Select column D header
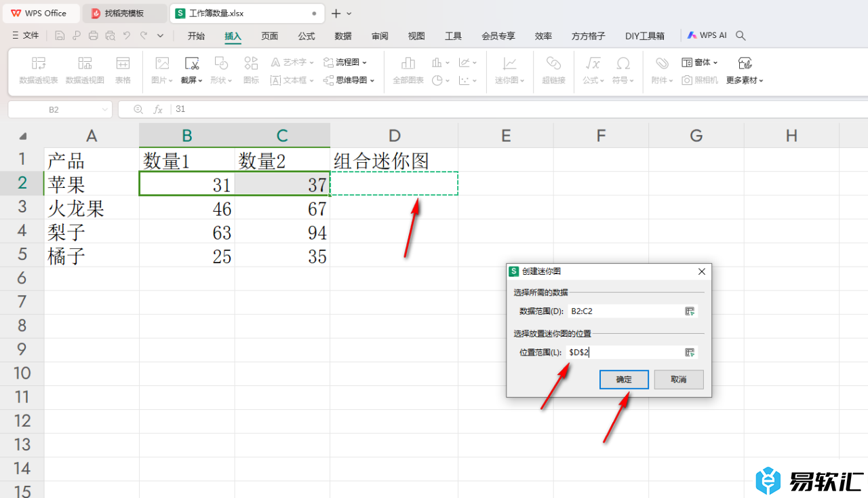The height and width of the screenshot is (498, 868). pyautogui.click(x=394, y=136)
